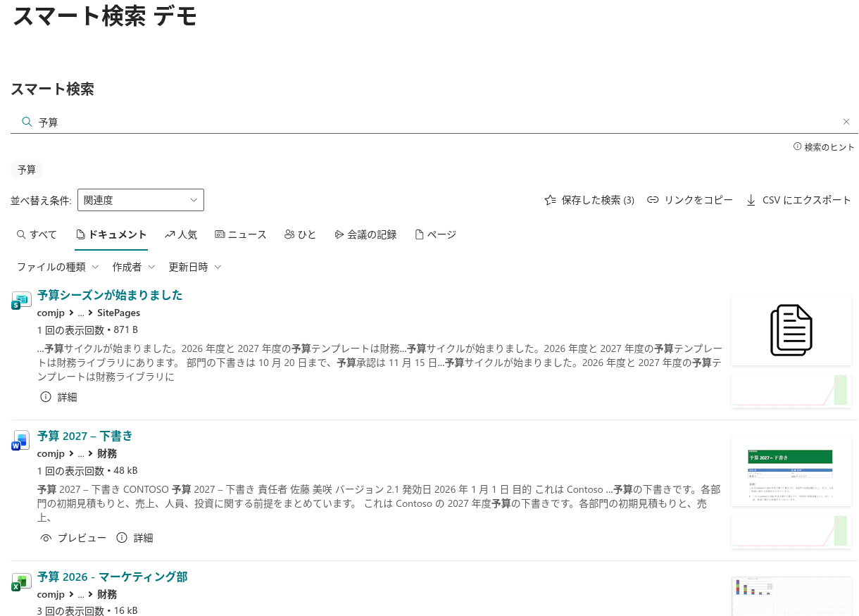Switch to the ひと tab
Viewport: 859px width, 616px height.
pyautogui.click(x=301, y=234)
